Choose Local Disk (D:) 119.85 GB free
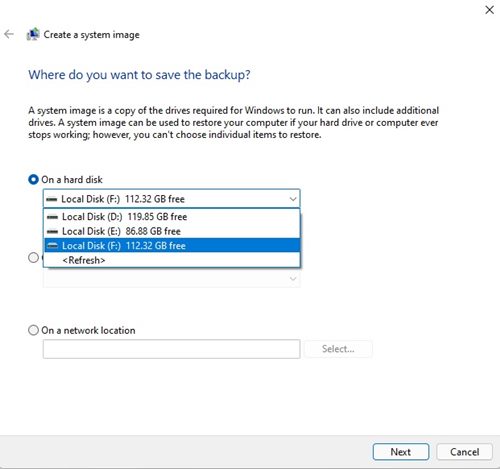The height and width of the screenshot is (469, 500). (x=172, y=217)
